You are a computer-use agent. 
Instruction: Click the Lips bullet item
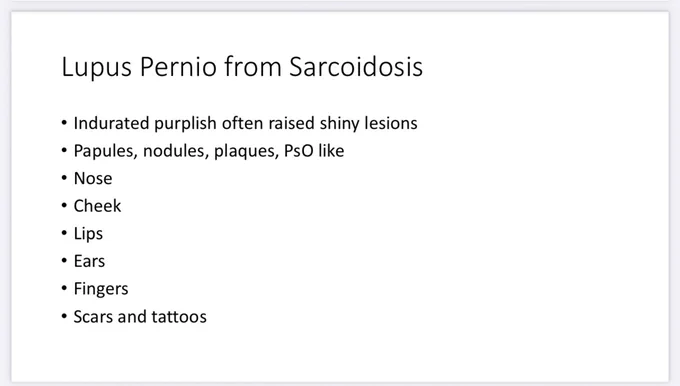click(88, 234)
